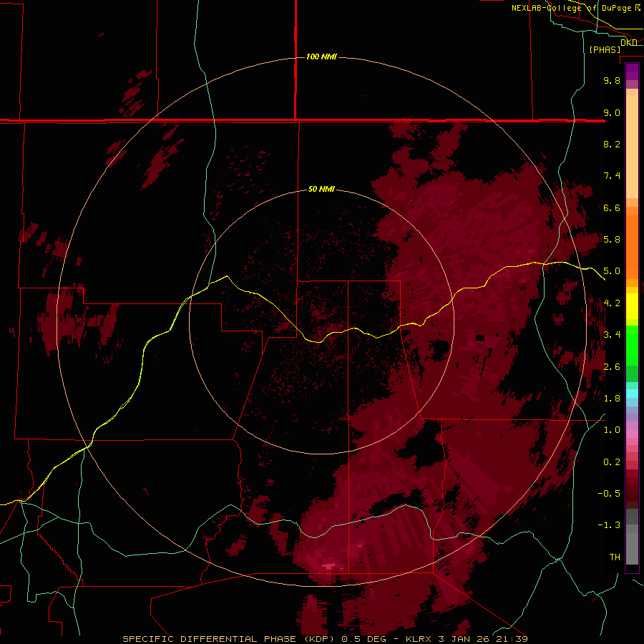The height and width of the screenshot is (644, 644).
Task: Click the yellow segment of the color bar
Action: point(632,306)
